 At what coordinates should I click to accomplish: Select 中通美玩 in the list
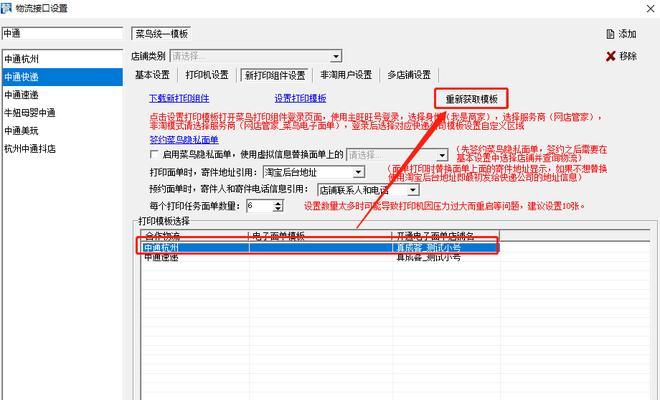pyautogui.click(x=62, y=131)
